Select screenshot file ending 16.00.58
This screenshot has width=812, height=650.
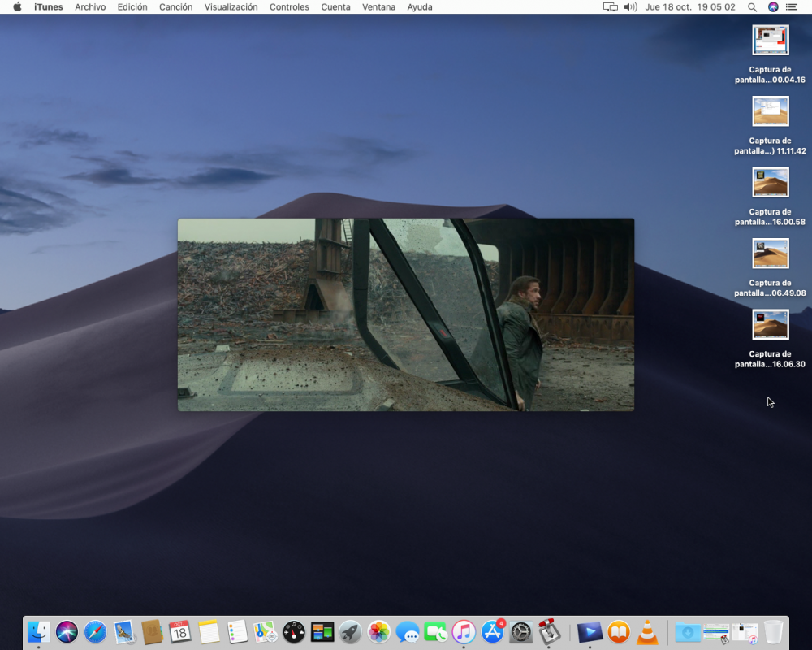[x=770, y=196]
